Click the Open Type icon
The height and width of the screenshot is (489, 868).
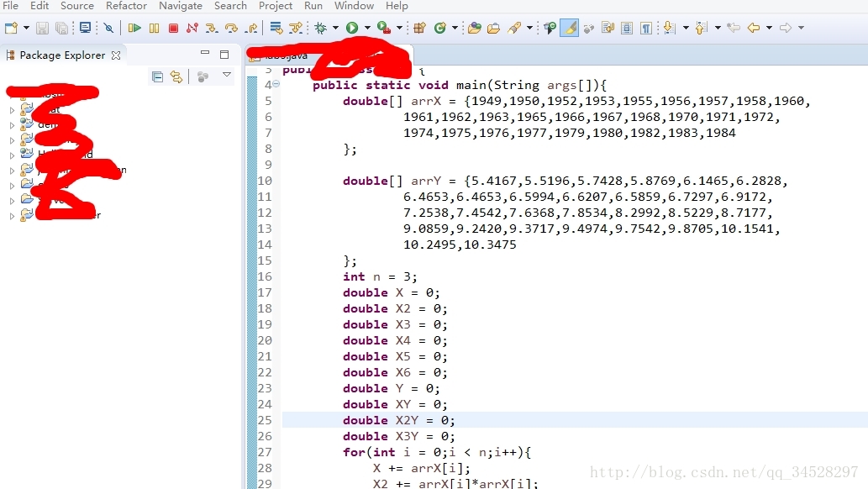point(474,28)
